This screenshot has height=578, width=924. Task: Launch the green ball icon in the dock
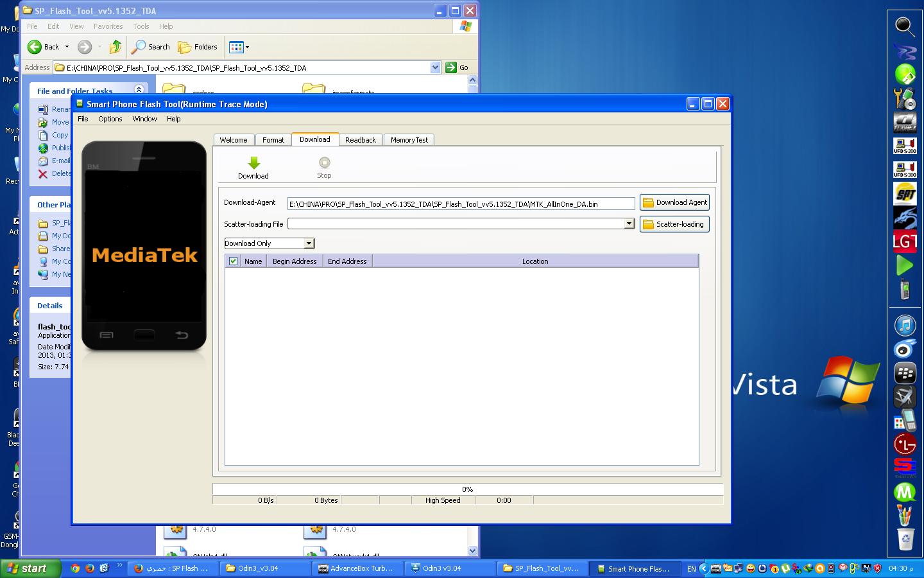(905, 74)
